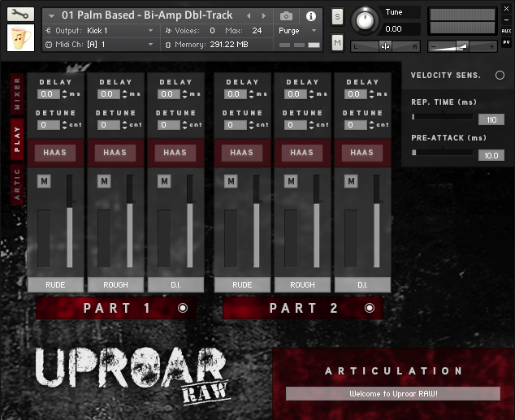Toggle HAAS on Part 1 D.I. channel
The height and width of the screenshot is (420, 515).
175,153
